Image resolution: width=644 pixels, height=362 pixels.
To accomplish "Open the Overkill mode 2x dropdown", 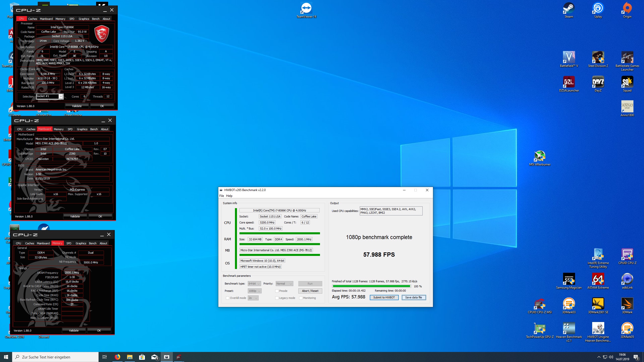I will 253,298.
